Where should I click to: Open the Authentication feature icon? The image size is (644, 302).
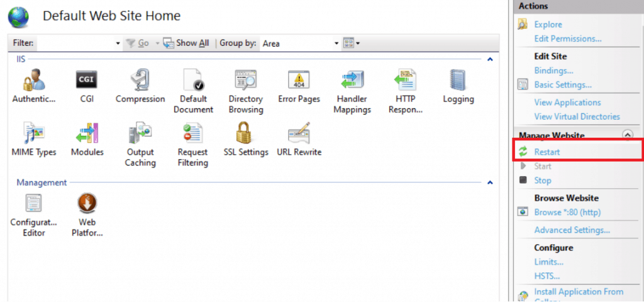[33, 82]
